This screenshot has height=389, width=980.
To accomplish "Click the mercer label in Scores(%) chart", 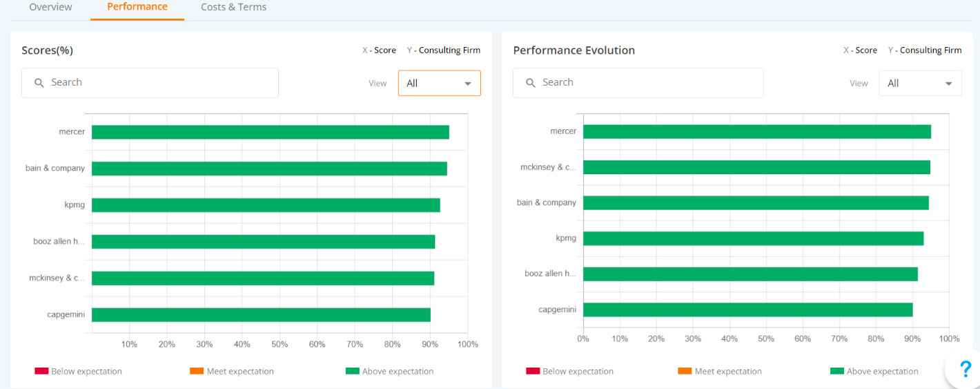I will [72, 131].
